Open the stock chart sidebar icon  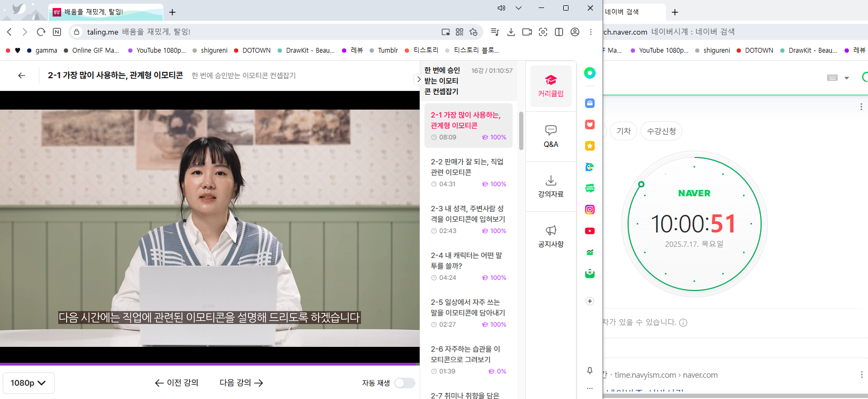[x=590, y=252]
